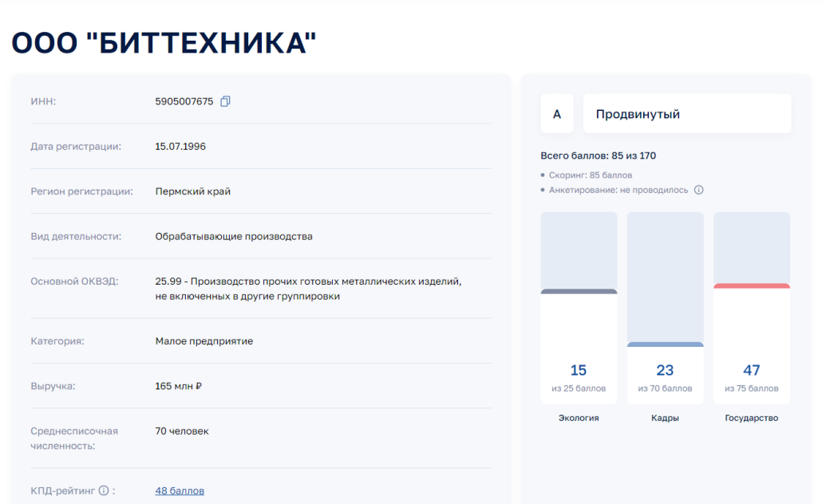The height and width of the screenshot is (504, 826).
Task: Click the Продвинутый level field
Action: coord(687,114)
